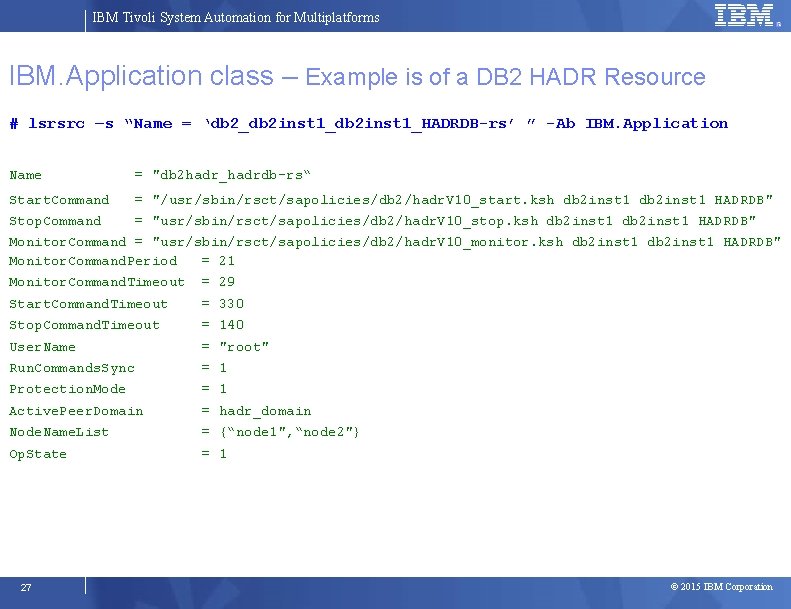Click the StartCommandTimeout value 330
This screenshot has width=791, height=609.
click(x=232, y=304)
